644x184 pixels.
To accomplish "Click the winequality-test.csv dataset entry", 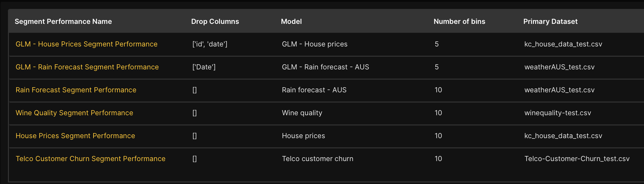I will tap(558, 113).
